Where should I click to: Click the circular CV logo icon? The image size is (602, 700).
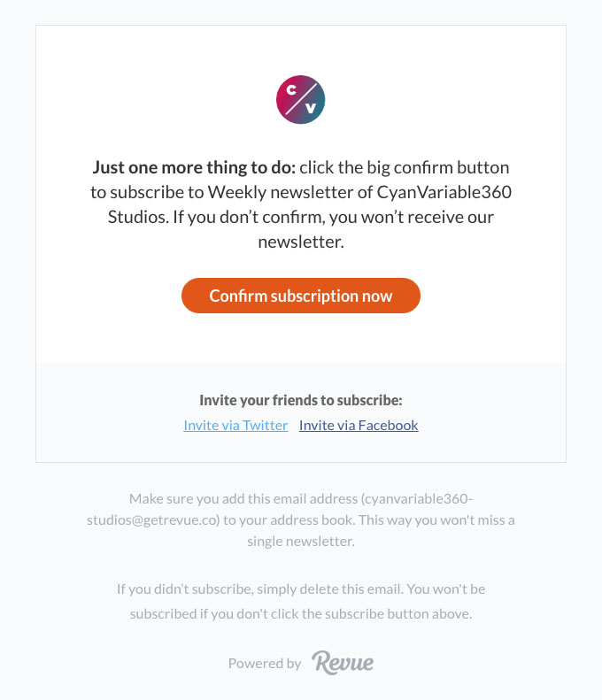[x=300, y=99]
